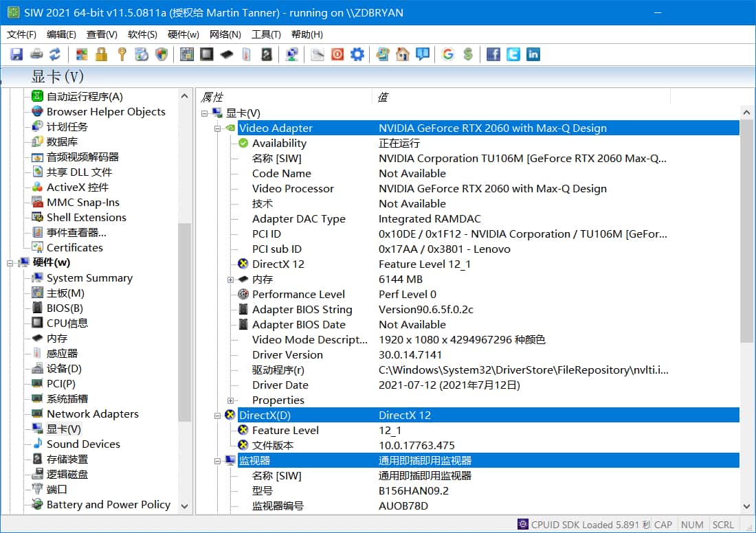The height and width of the screenshot is (533, 756).
Task: Open the 硬件(w) menu
Action: (184, 34)
